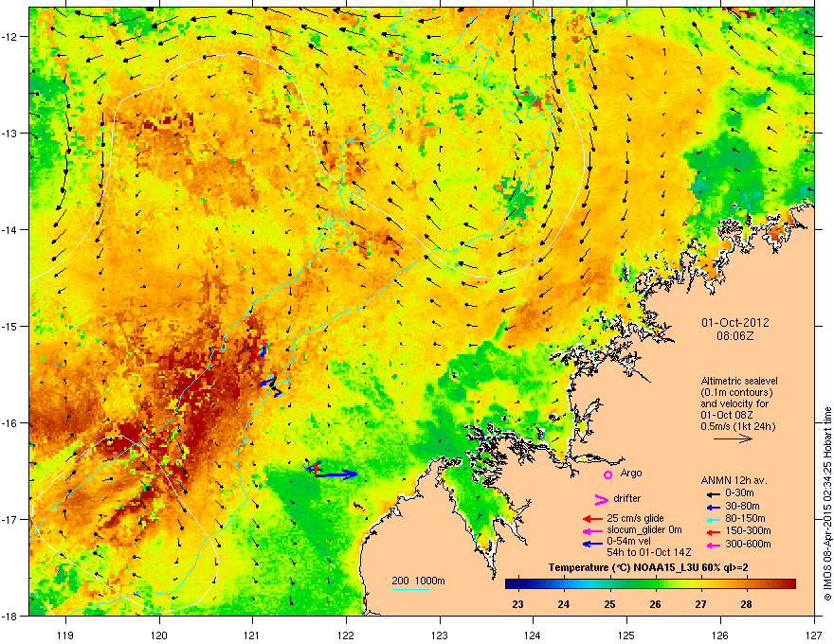Viewport: 834px width, 644px height.
Task: Click the blue arrow beside 0-54m vel
Action: [593, 543]
